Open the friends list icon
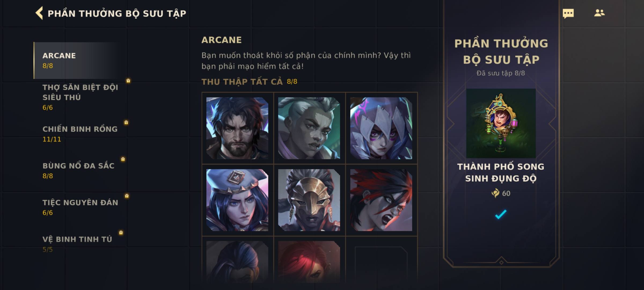 (x=599, y=13)
